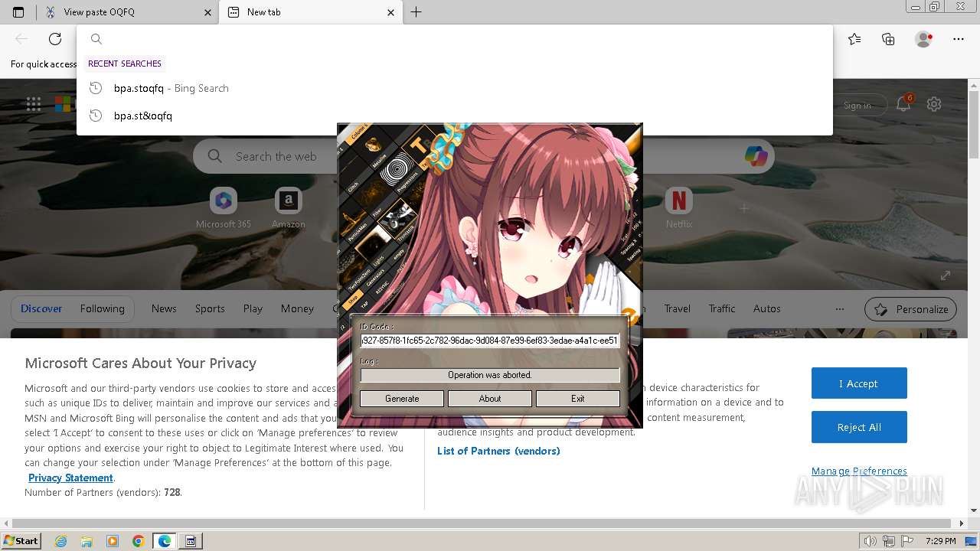
Task: Click the 7:29 PM taskbar clock
Action: click(x=940, y=541)
